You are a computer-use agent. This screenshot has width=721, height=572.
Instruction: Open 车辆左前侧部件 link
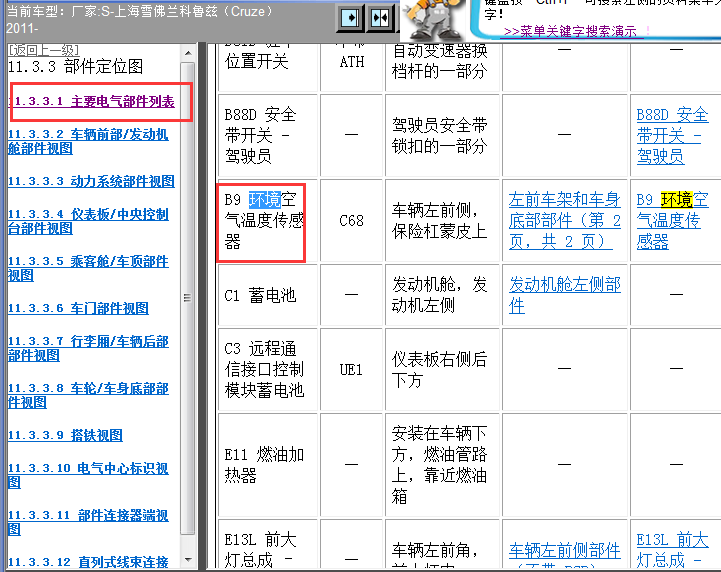(x=565, y=550)
